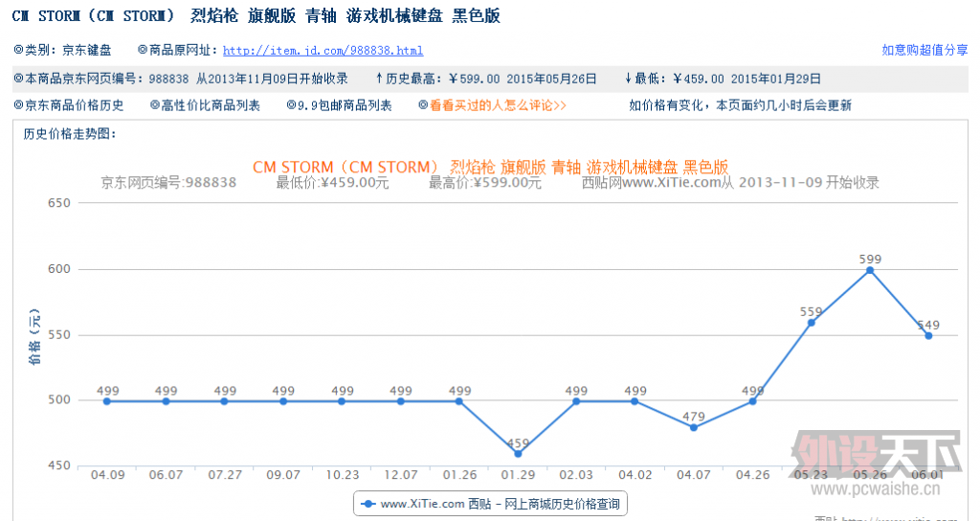Toggle the www.XiTie.com legend series
The image size is (980, 521).
point(491,504)
